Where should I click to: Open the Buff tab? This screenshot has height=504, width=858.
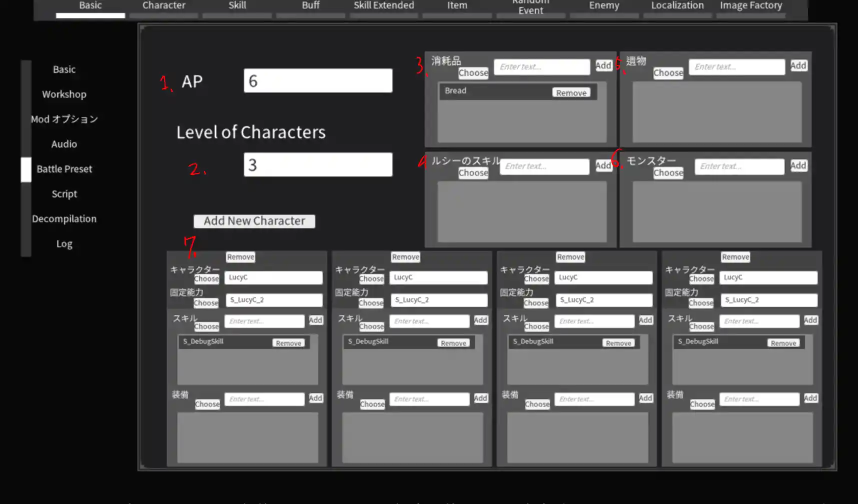[x=310, y=6]
